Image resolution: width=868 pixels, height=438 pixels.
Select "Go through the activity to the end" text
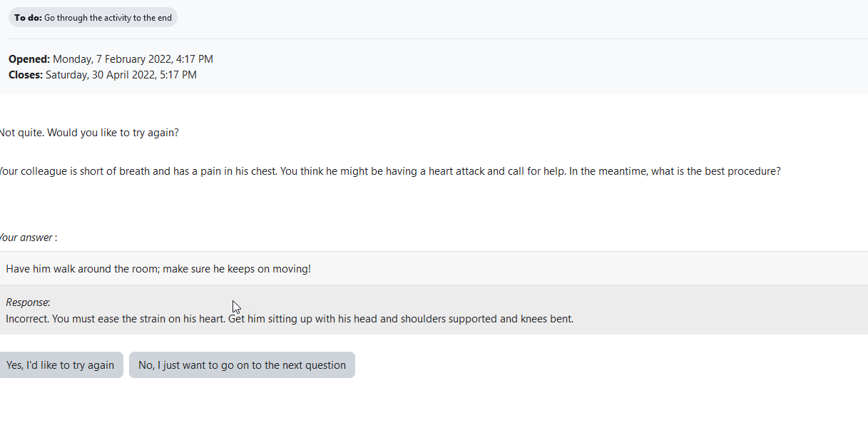coord(108,18)
